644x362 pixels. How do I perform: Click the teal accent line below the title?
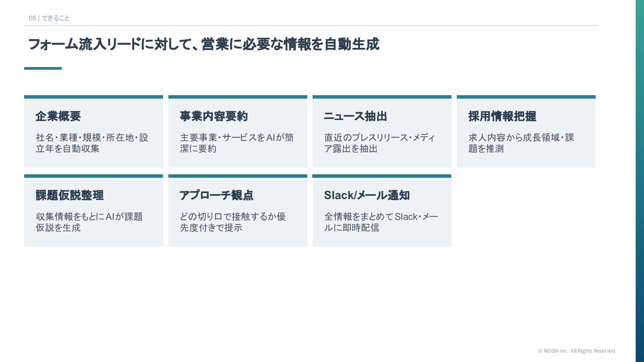point(43,68)
